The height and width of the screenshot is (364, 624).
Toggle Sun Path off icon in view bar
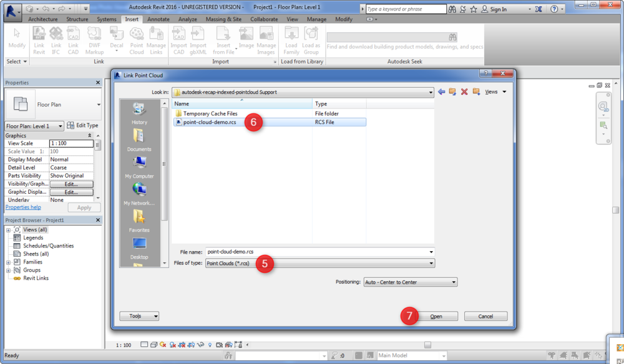[x=163, y=345]
